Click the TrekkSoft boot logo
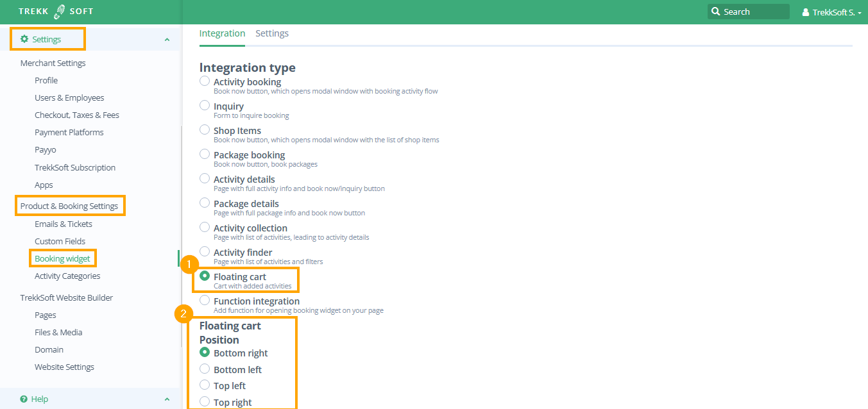The height and width of the screenshot is (409, 868). tap(60, 12)
